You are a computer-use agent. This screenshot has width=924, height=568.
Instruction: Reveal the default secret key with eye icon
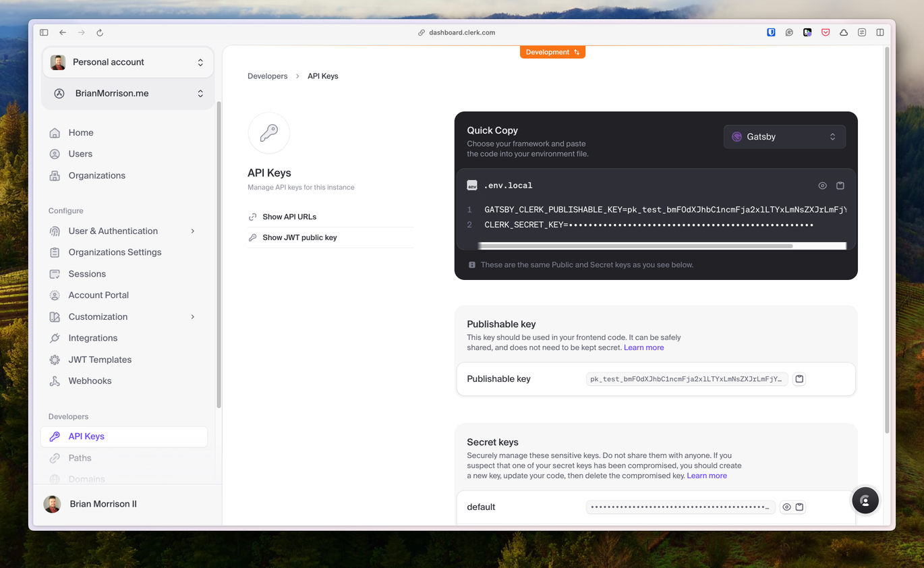point(786,507)
